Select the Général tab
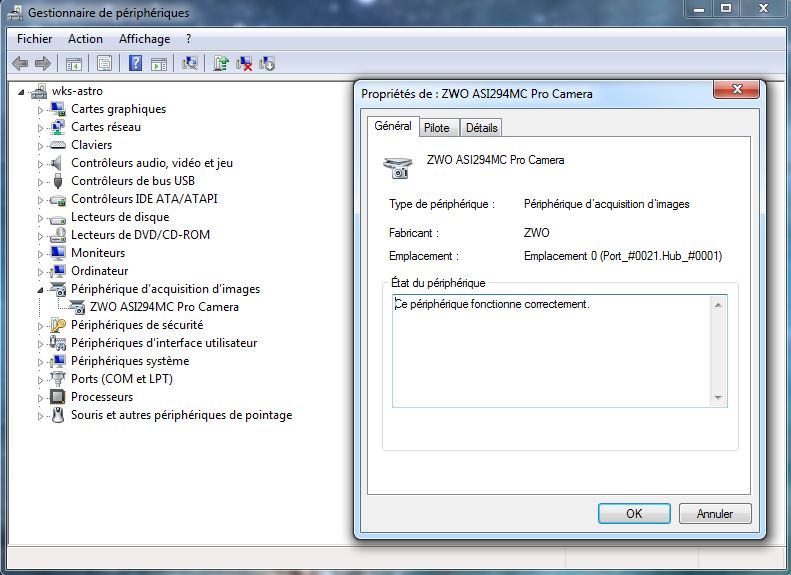This screenshot has width=791, height=575. [392, 126]
